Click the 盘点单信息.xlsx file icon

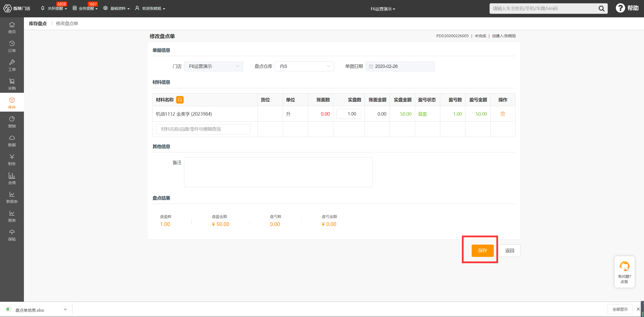tap(9, 309)
